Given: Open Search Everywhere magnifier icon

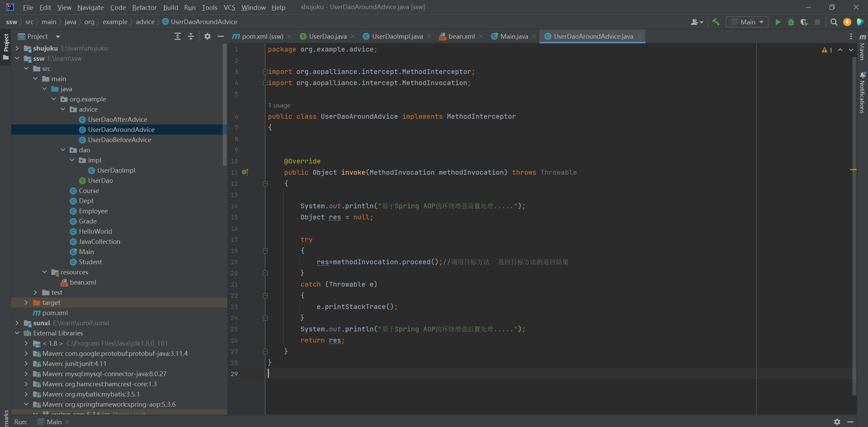Looking at the screenshot, I should click(x=834, y=22).
